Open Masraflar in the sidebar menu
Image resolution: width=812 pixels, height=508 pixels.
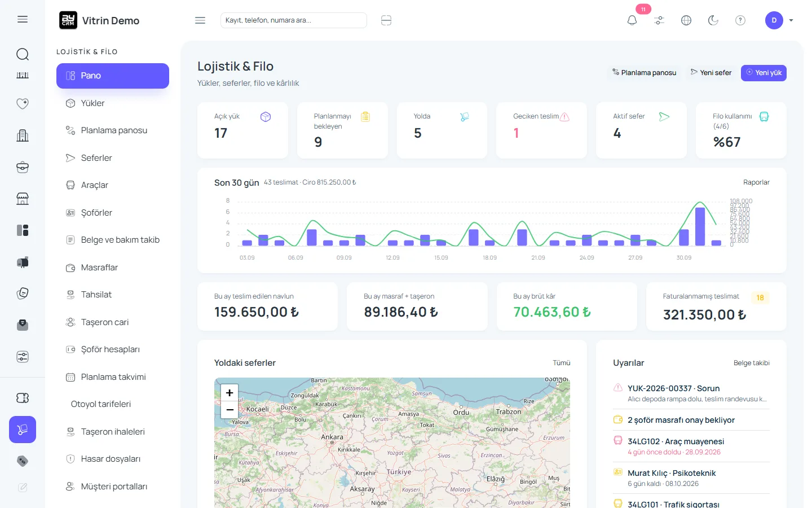pos(113,268)
